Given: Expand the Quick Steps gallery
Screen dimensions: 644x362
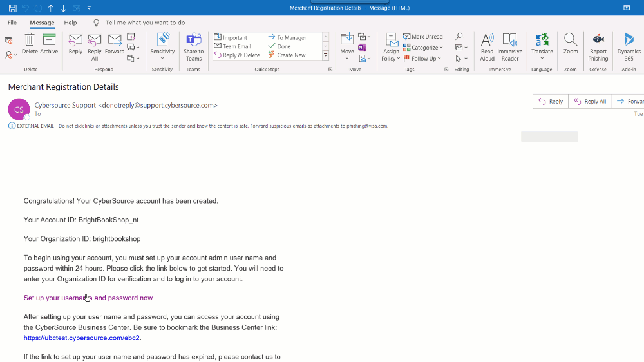Looking at the screenshot, I should click(326, 55).
